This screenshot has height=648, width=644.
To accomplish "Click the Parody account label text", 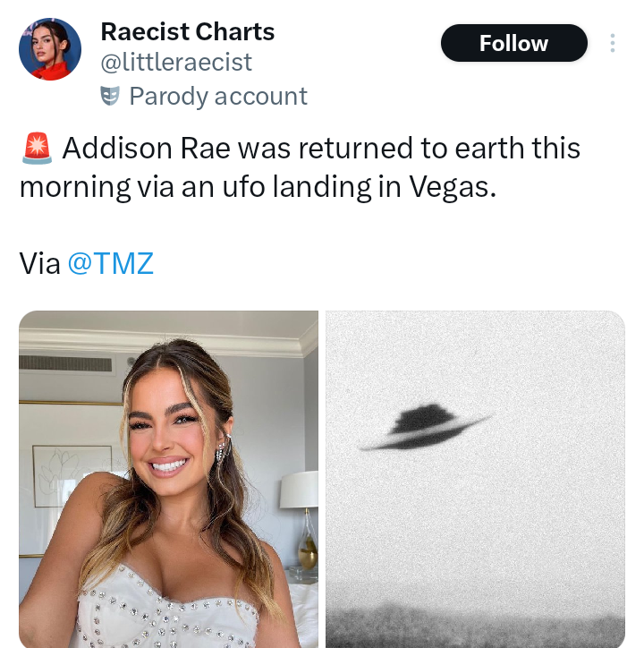I will click(218, 97).
